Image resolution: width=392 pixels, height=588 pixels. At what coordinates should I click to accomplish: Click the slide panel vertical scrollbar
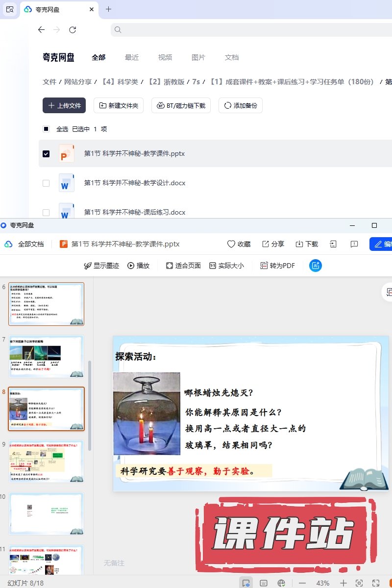point(90,404)
